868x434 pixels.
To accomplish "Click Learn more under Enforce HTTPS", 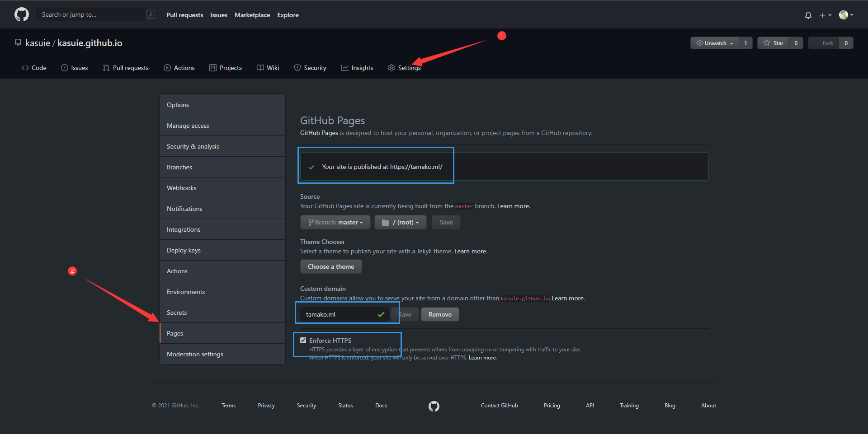I will click(482, 358).
